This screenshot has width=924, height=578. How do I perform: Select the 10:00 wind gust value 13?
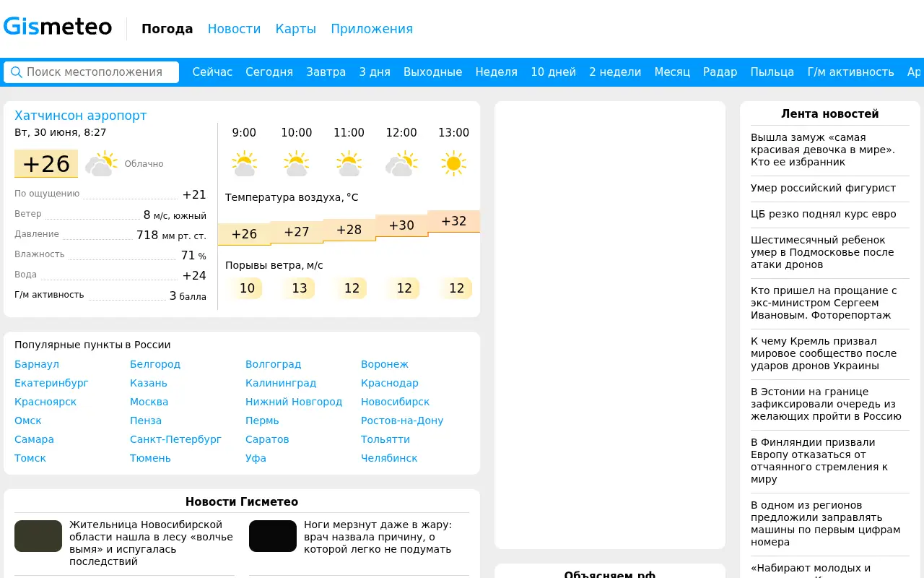(x=300, y=288)
